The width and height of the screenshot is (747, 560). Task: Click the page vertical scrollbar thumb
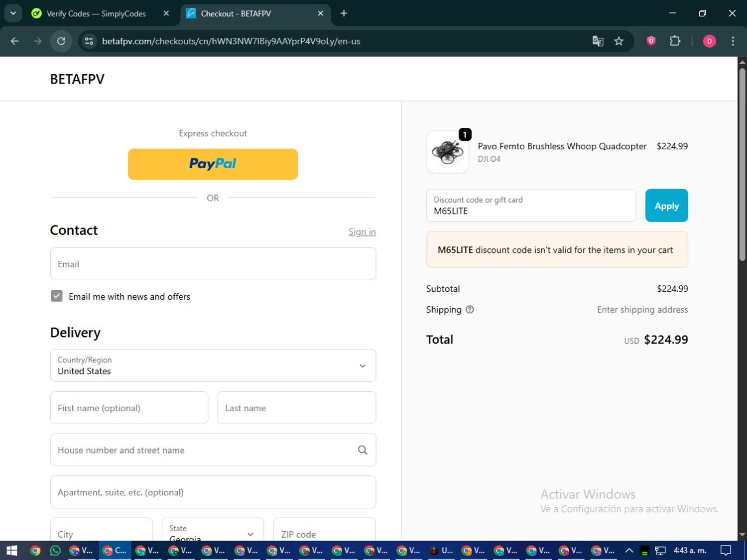click(x=742, y=164)
